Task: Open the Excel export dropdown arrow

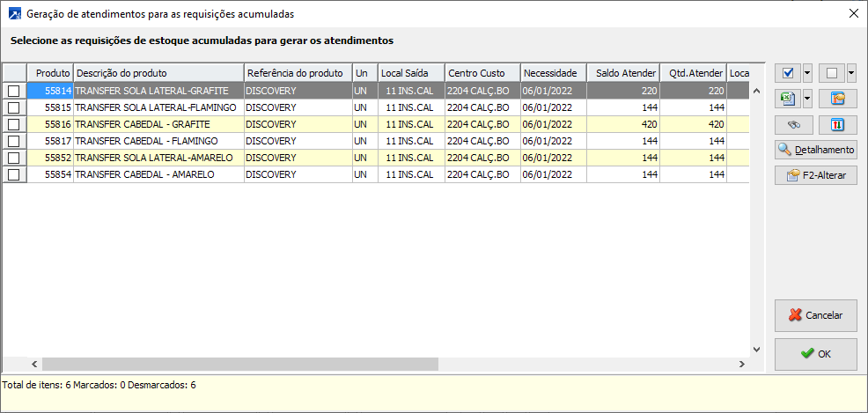Action: click(x=807, y=99)
